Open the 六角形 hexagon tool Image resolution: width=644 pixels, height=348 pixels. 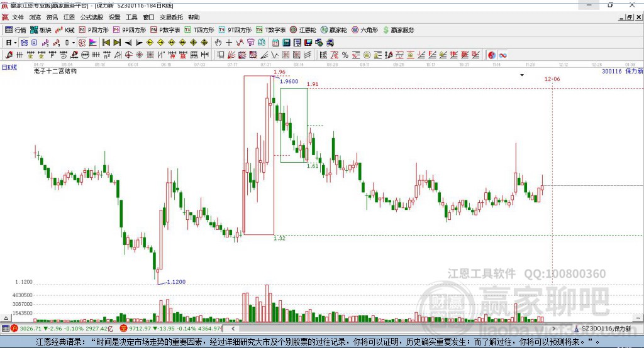click(x=365, y=30)
